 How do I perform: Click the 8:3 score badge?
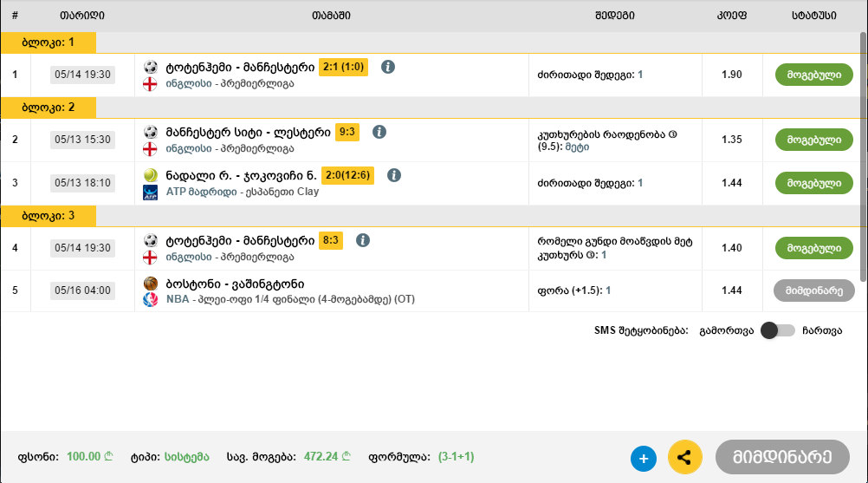pyautogui.click(x=331, y=240)
